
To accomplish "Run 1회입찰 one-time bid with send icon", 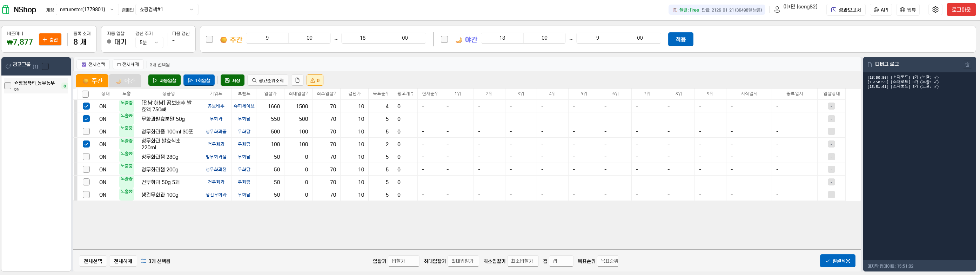I will (x=199, y=80).
